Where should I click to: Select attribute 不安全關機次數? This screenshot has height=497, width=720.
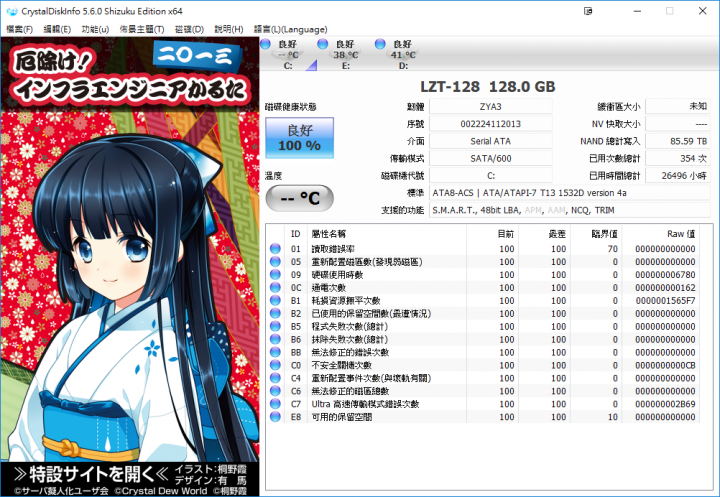tap(341, 365)
